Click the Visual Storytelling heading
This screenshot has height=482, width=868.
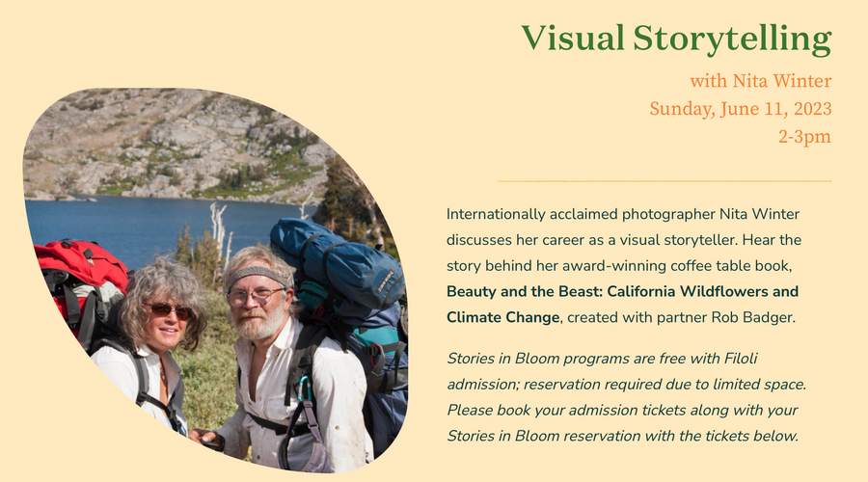(675, 39)
